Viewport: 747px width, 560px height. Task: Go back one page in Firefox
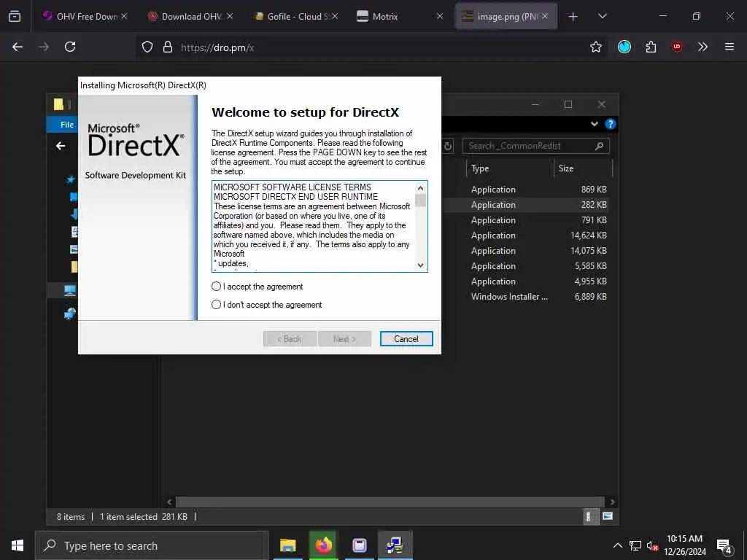(18, 47)
